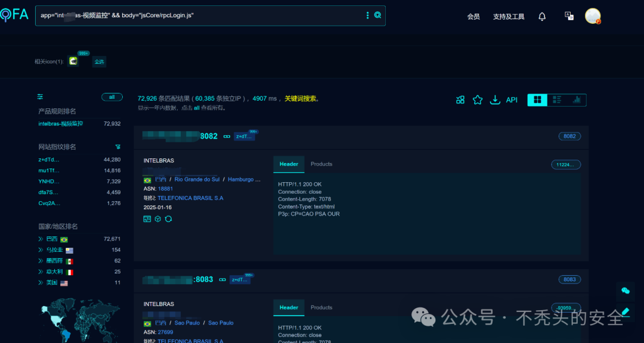The width and height of the screenshot is (644, 343).
Task: Click the cube icon under 2025-01-16
Action: click(157, 219)
